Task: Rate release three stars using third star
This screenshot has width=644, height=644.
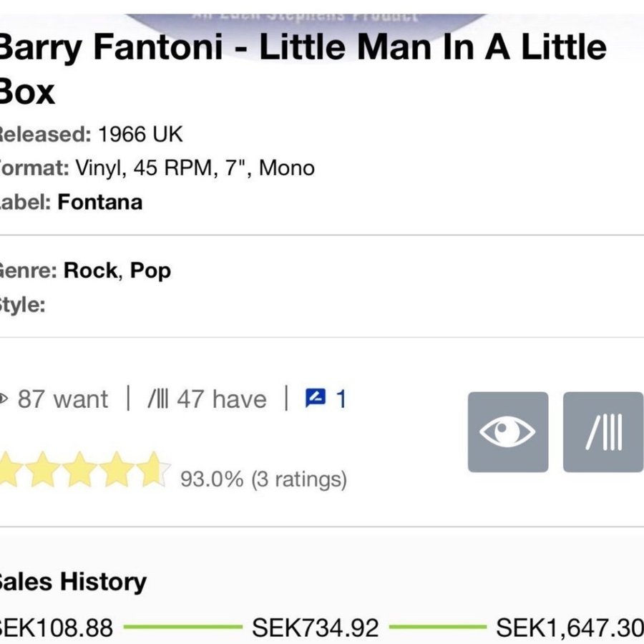Action: click(x=80, y=470)
